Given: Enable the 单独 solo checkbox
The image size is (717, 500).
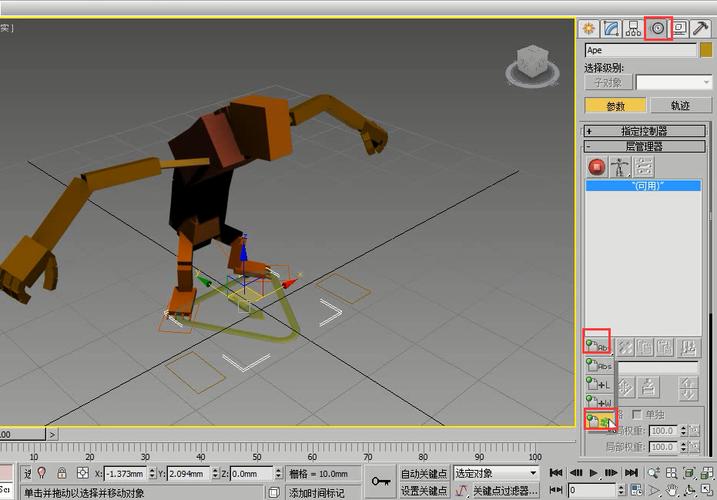Looking at the screenshot, I should (x=637, y=414).
